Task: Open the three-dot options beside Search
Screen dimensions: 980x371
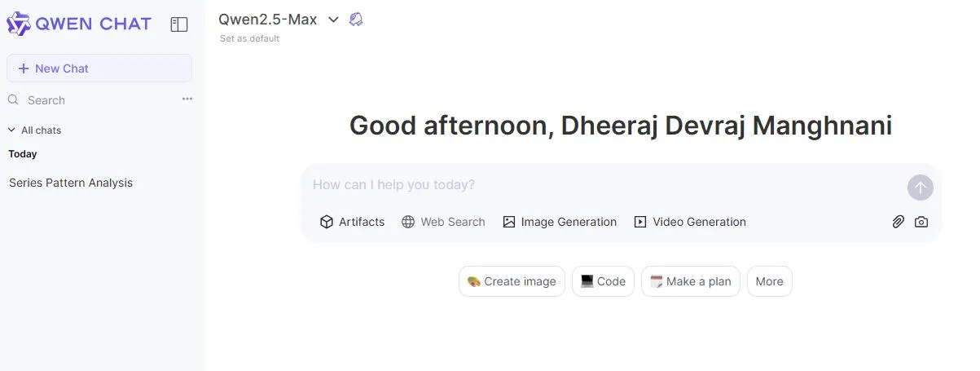Action: point(187,99)
